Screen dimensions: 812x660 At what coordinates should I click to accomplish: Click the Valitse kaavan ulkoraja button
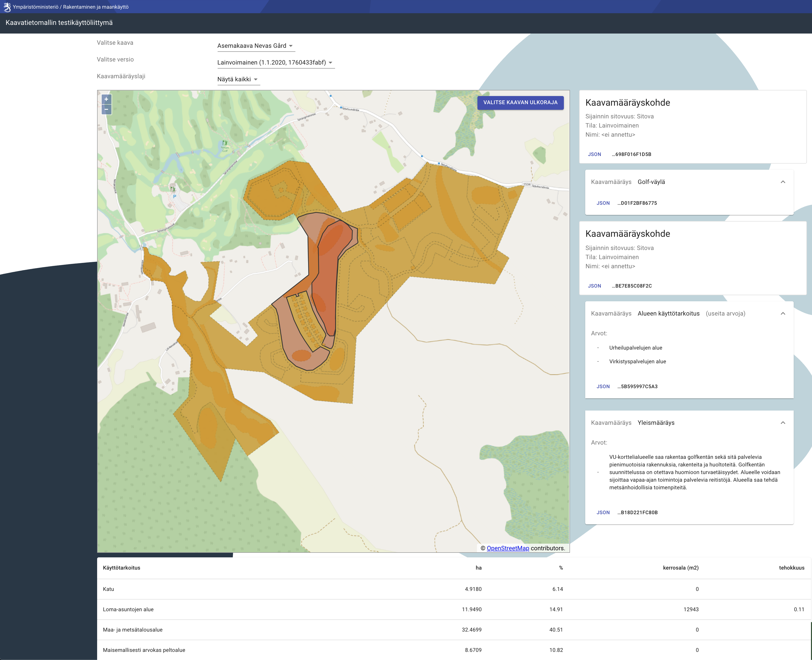click(520, 103)
